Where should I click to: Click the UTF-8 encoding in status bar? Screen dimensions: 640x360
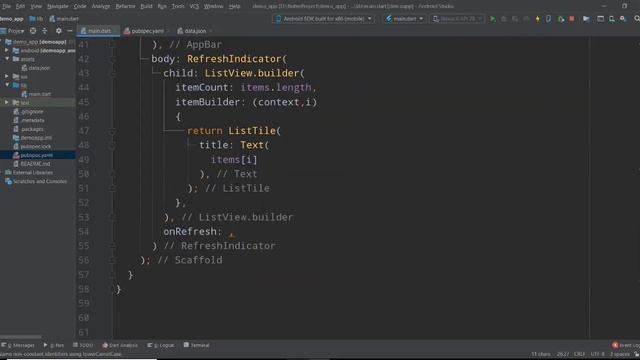pos(597,354)
